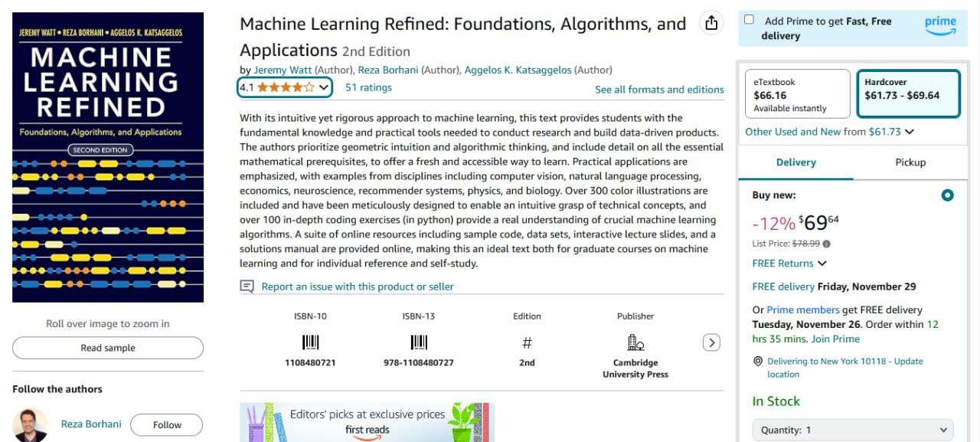Click the list price info icon
980x442 pixels.
click(x=826, y=244)
